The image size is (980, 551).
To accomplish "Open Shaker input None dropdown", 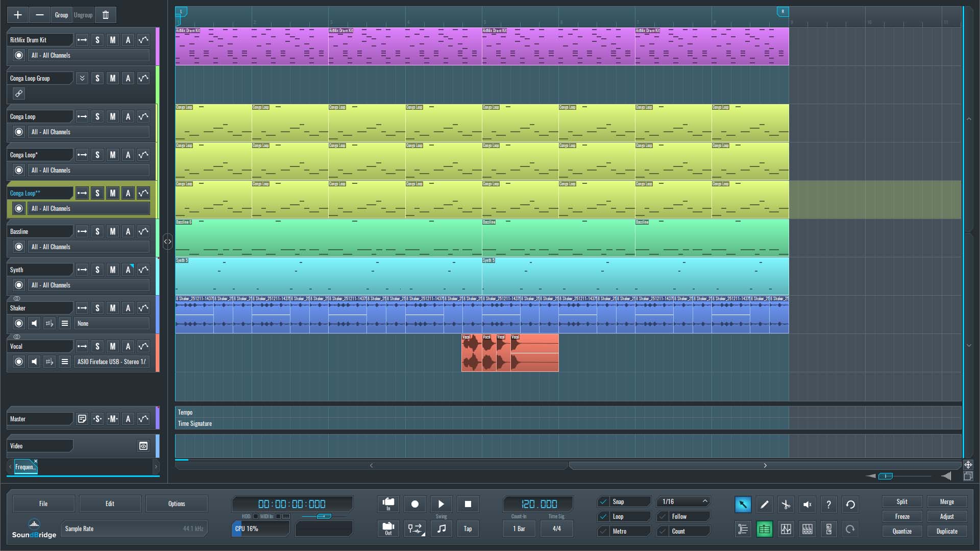I will (112, 323).
